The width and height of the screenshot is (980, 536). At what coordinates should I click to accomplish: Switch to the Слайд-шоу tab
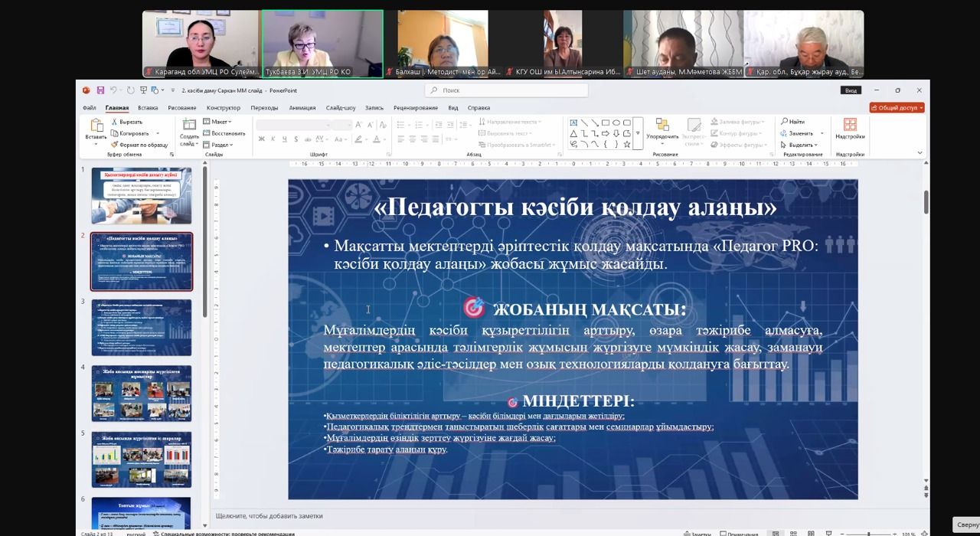coord(340,108)
